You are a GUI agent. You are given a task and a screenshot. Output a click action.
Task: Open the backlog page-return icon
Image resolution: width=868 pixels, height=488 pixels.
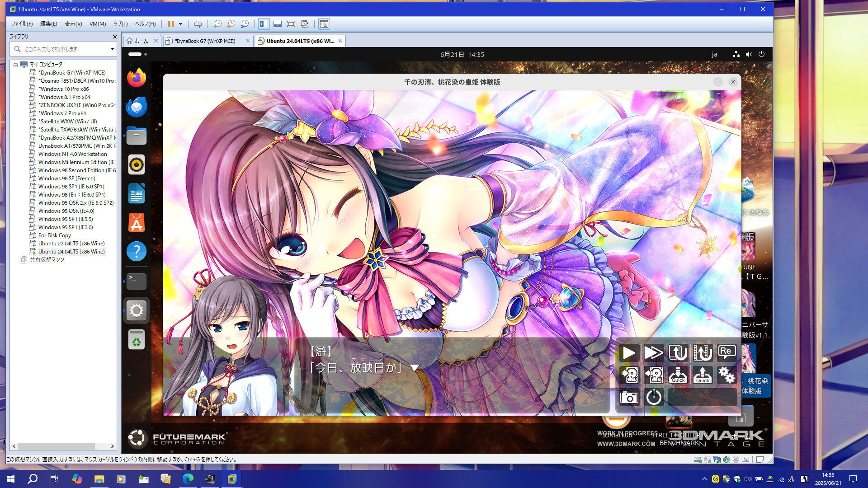point(678,353)
